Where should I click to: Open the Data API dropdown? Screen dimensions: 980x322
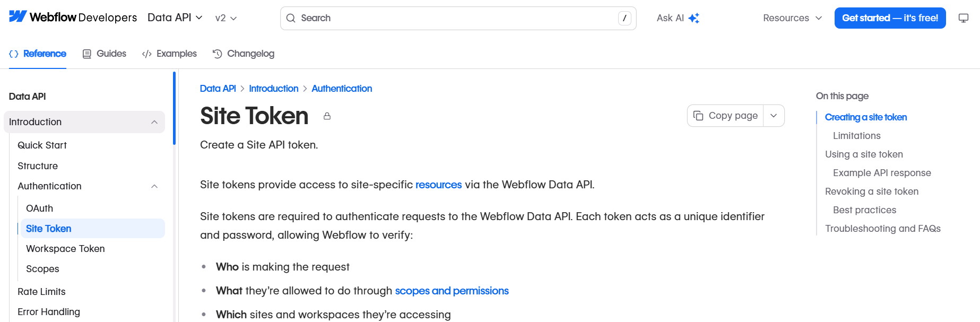click(175, 18)
